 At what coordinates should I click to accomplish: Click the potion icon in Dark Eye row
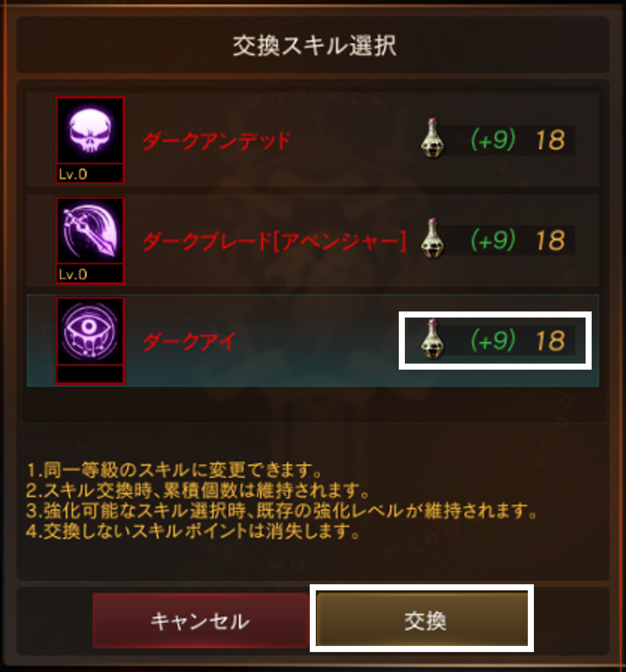[433, 339]
